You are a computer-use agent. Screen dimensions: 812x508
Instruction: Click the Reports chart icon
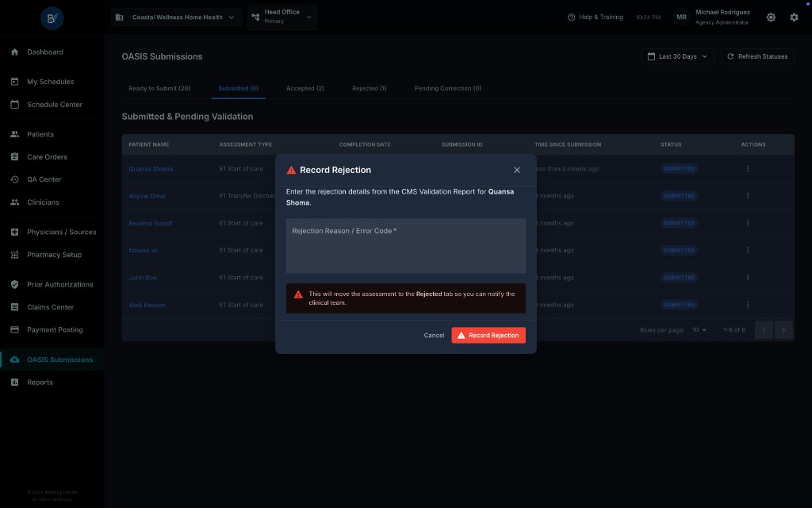pyautogui.click(x=14, y=382)
